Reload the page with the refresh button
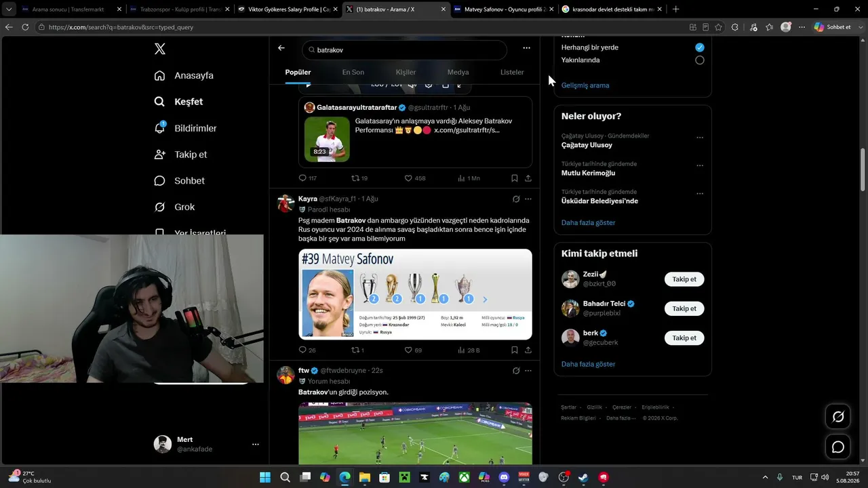 tap(25, 27)
